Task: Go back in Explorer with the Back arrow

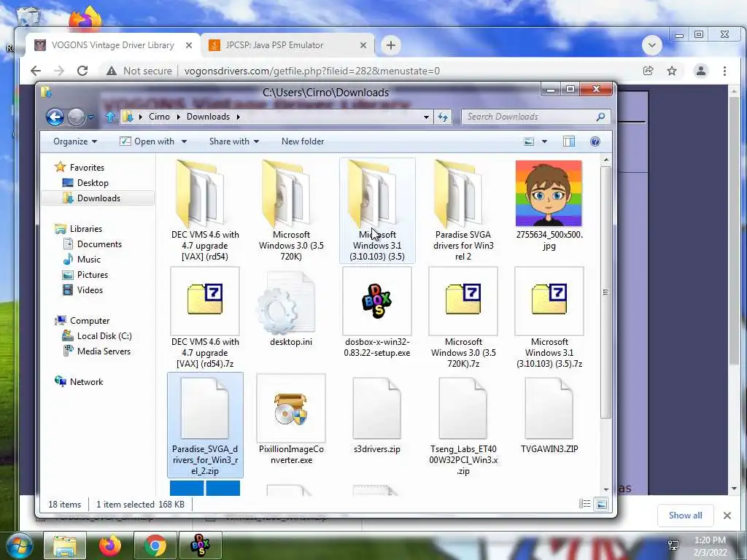Action: tap(55, 117)
